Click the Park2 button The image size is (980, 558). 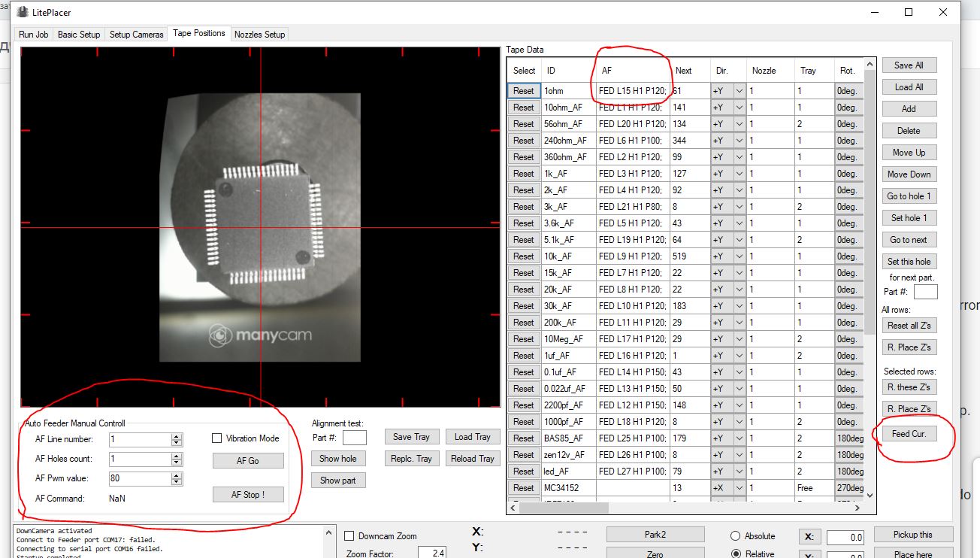pos(655,535)
